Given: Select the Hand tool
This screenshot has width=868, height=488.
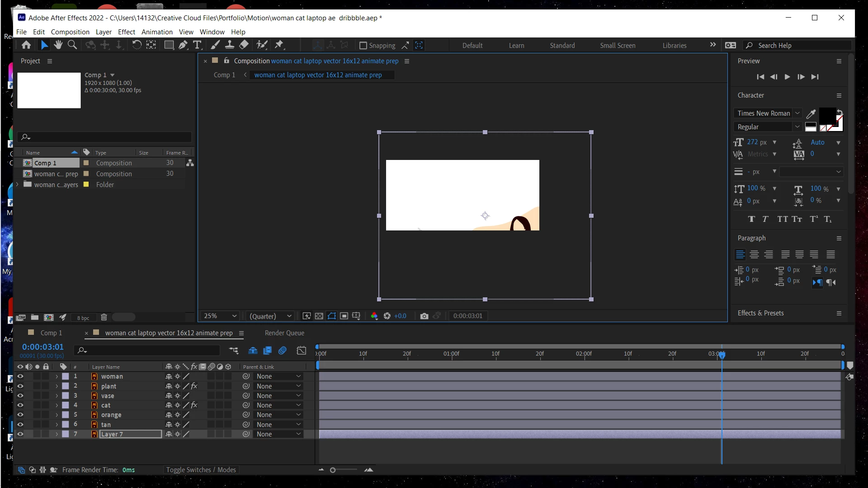Looking at the screenshot, I should [x=58, y=45].
